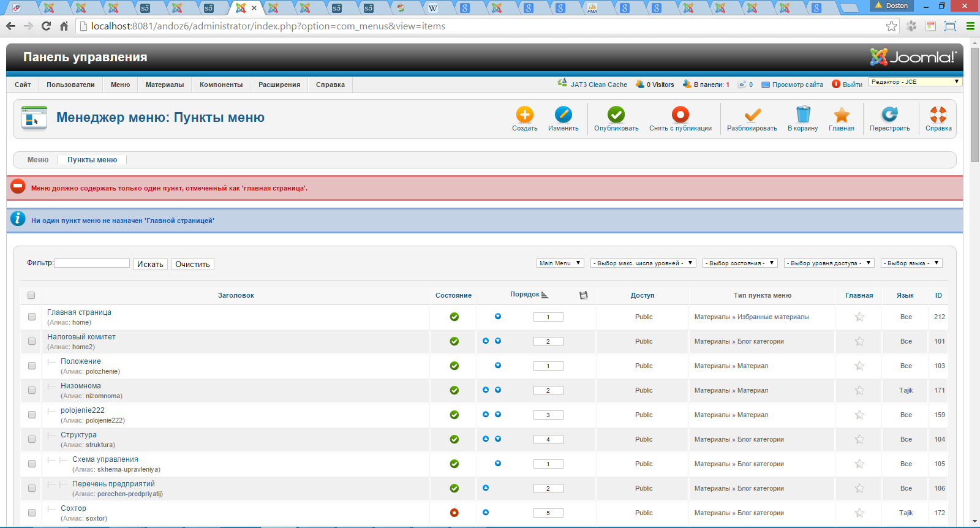Click browser reload icon

(x=46, y=26)
